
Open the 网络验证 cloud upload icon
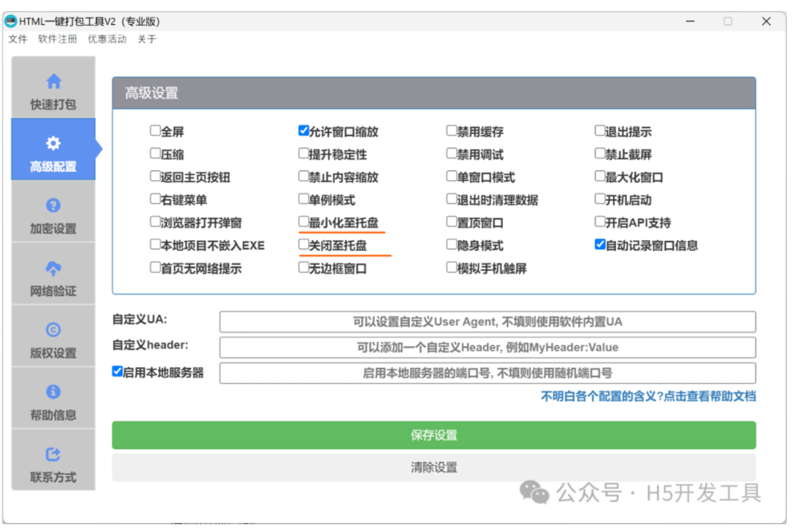point(53,268)
